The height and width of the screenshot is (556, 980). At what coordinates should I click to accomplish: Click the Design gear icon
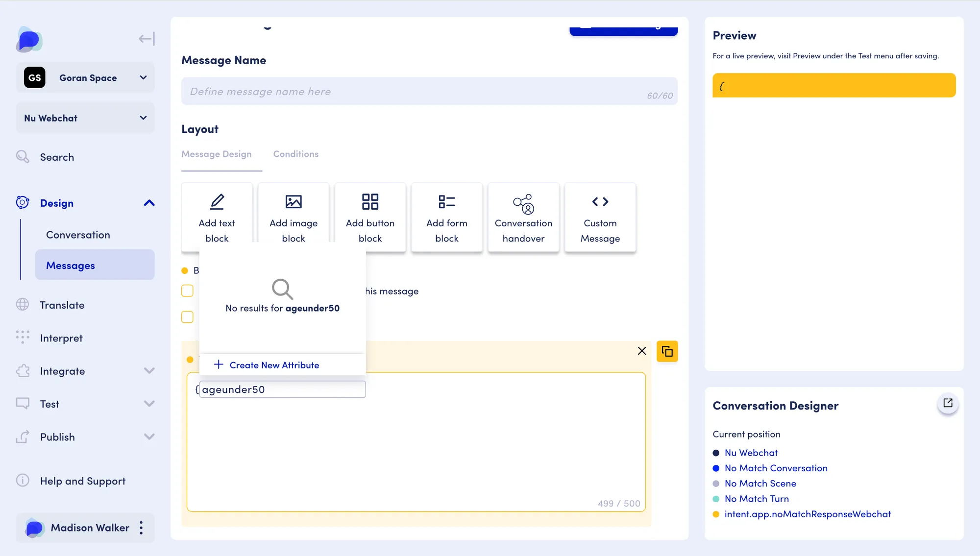click(x=23, y=202)
